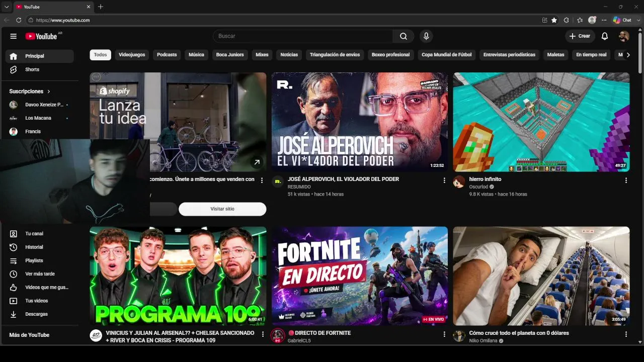
Task: Filter by the Boca Juniors chip
Action: (x=230, y=55)
